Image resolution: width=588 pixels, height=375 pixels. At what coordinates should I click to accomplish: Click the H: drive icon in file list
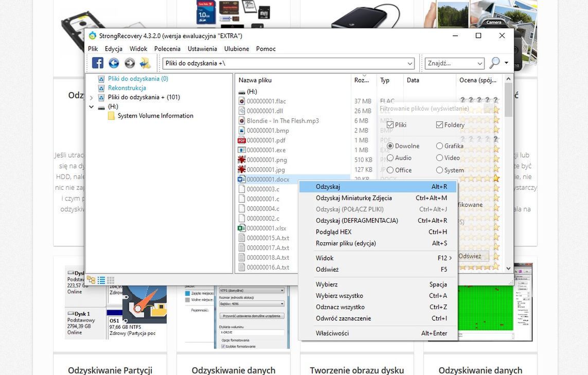(242, 92)
